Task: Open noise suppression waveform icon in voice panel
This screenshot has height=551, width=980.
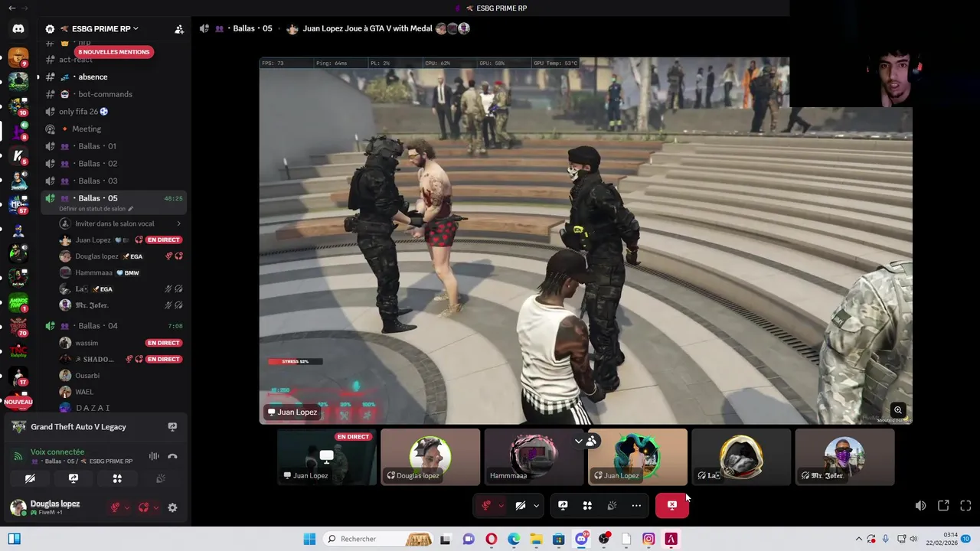Action: (154, 456)
